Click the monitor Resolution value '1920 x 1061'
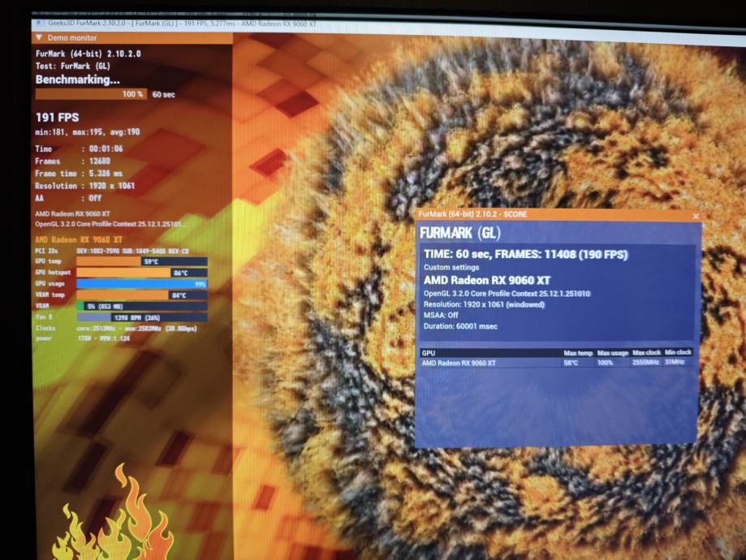 (x=112, y=186)
